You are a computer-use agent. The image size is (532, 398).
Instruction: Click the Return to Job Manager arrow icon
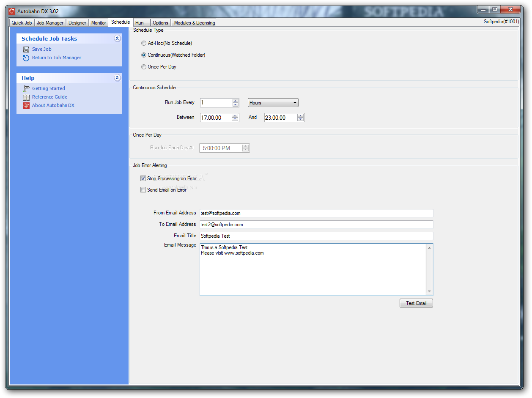(x=26, y=58)
